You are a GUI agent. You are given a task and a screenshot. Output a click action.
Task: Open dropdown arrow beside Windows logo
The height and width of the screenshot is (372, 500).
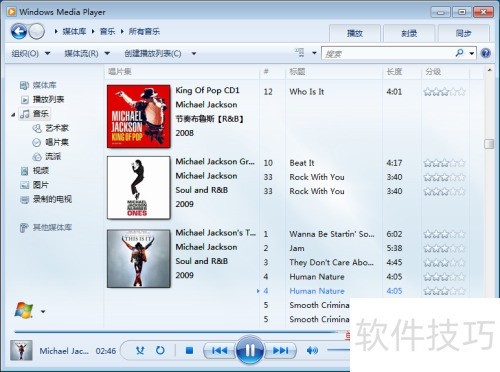43,312
